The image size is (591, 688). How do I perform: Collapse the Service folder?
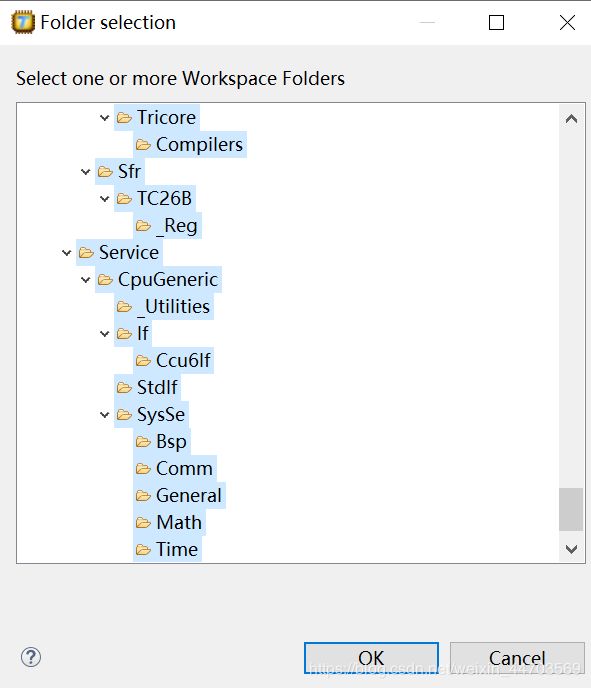[67, 253]
